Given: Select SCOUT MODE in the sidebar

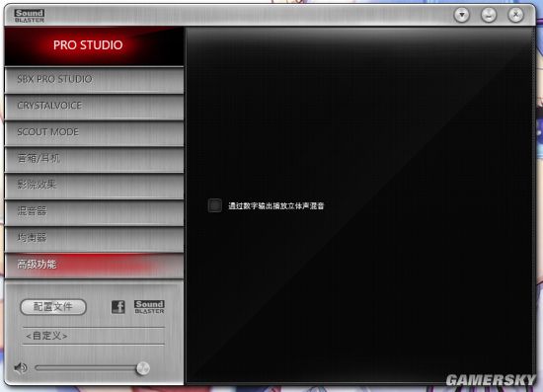Looking at the screenshot, I should pyautogui.click(x=94, y=132).
